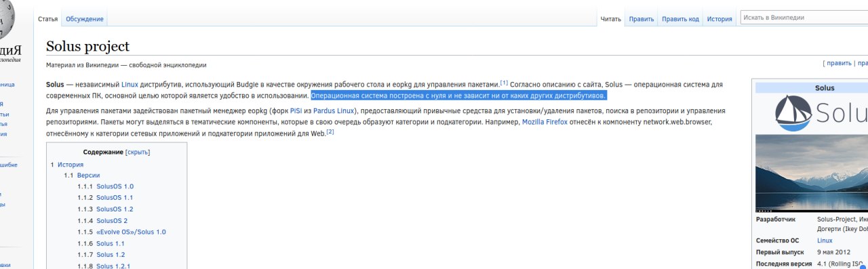
Task: Click the править link above the infobox
Action: pos(839,63)
